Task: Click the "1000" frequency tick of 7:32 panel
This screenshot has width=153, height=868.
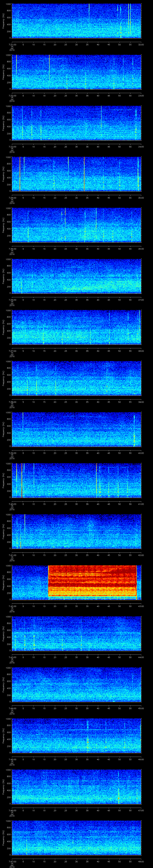Action: coord(8,55)
